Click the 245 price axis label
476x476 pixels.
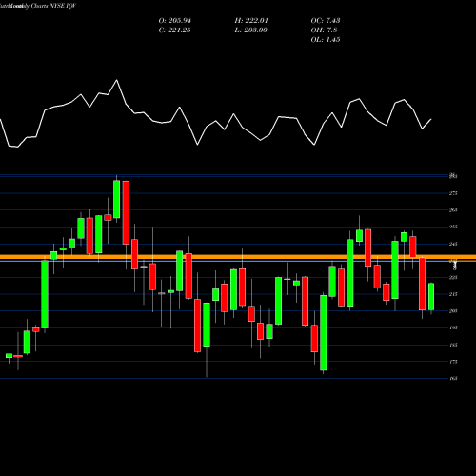pos(453,244)
